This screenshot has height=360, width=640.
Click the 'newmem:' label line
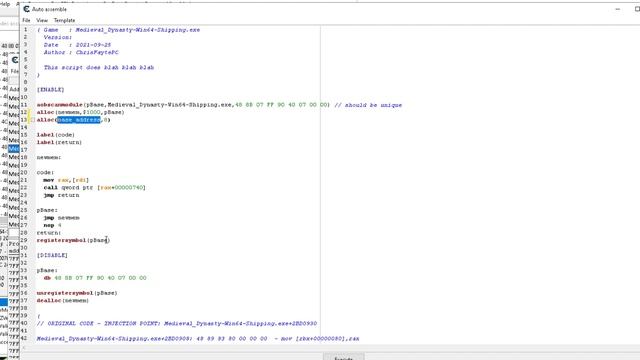[x=49, y=157]
